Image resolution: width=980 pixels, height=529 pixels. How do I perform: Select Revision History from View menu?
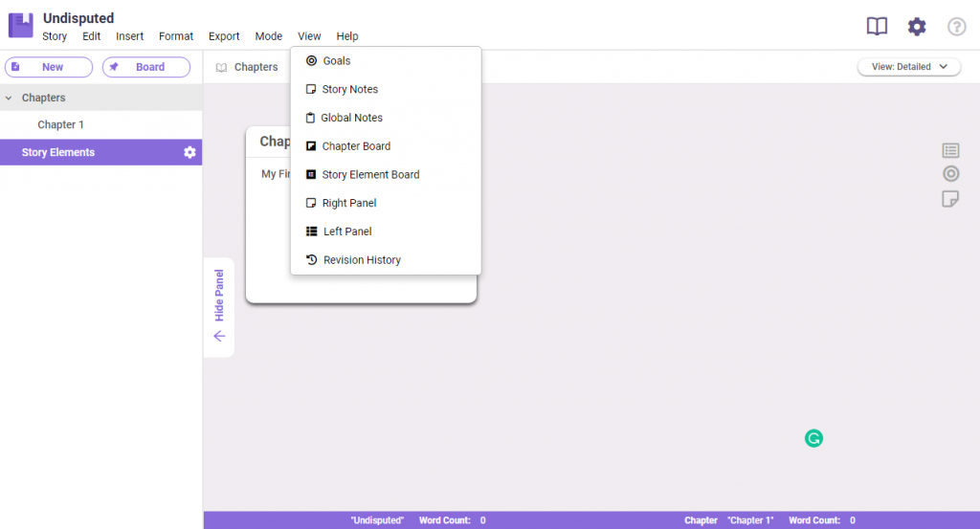coord(361,260)
